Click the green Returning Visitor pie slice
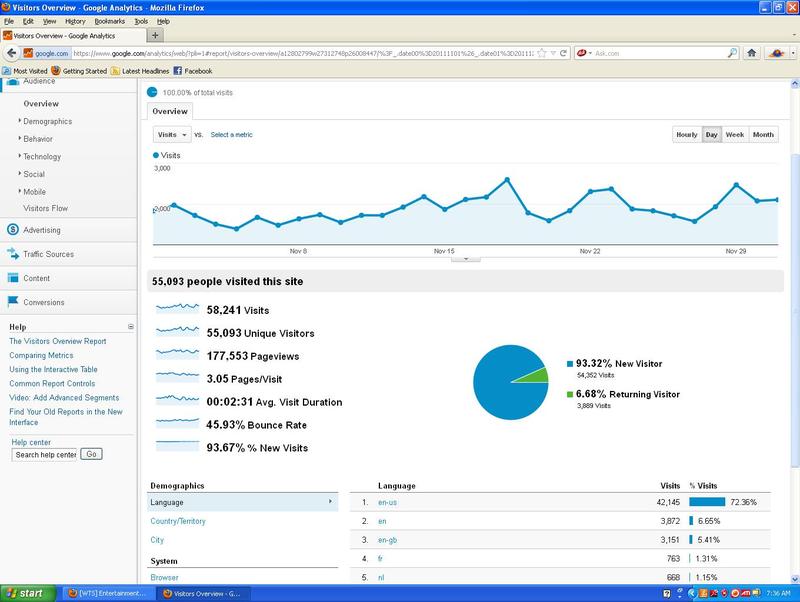Screen dimensions: 800x602 pyautogui.click(x=536, y=375)
